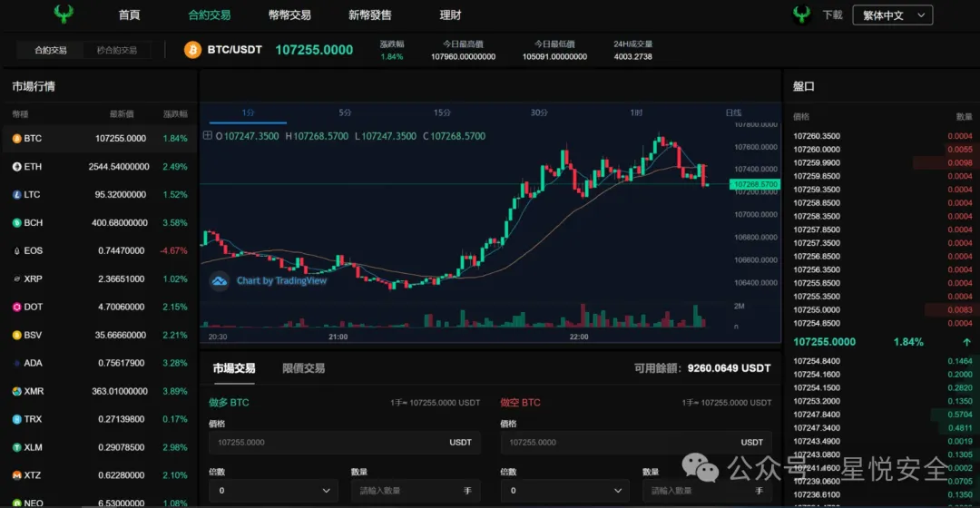
Task: Click the XMR coin icon in market list
Action: pos(17,391)
